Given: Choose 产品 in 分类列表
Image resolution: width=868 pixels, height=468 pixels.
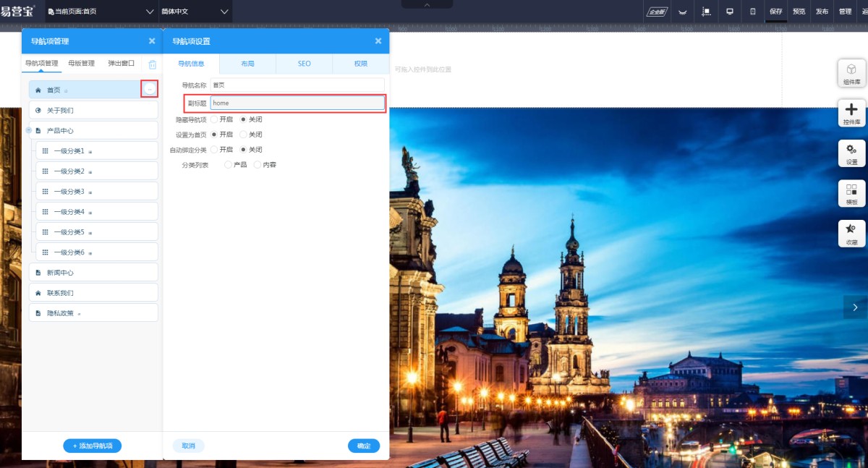Looking at the screenshot, I should [229, 165].
